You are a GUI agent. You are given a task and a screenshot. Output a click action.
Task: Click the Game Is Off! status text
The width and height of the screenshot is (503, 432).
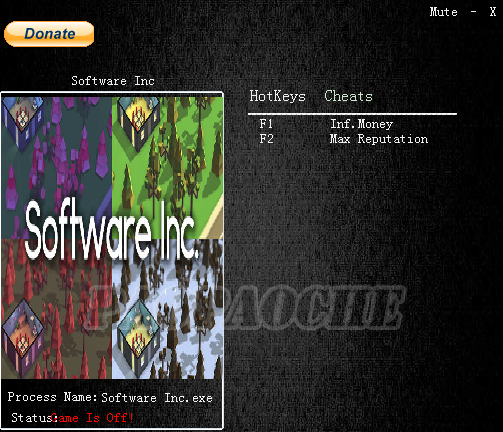(x=93, y=418)
